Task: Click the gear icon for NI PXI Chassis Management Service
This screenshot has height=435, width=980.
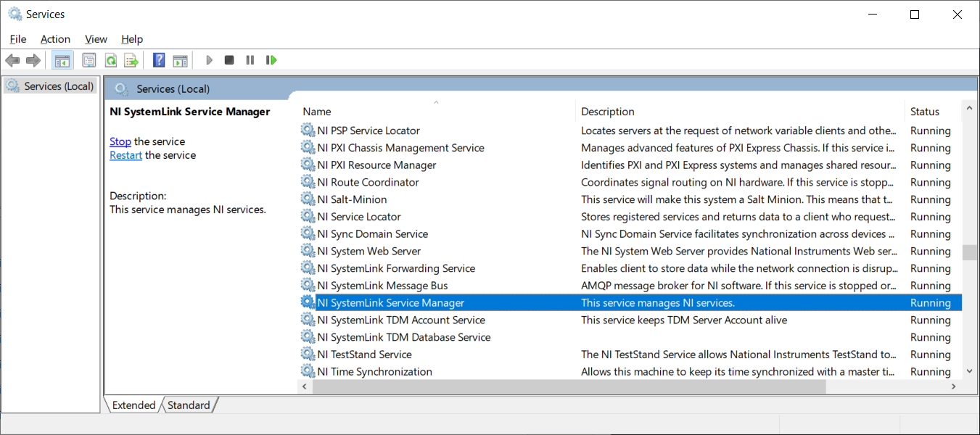Action: 308,148
